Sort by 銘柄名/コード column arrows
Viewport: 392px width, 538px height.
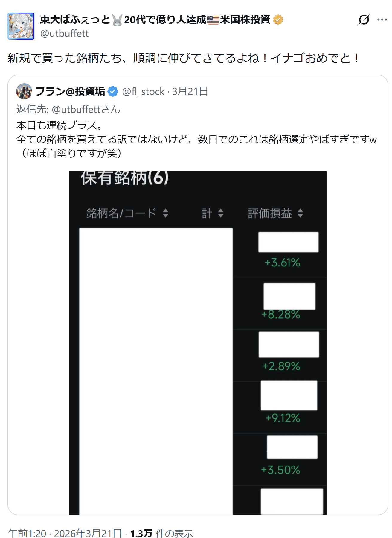tap(165, 213)
